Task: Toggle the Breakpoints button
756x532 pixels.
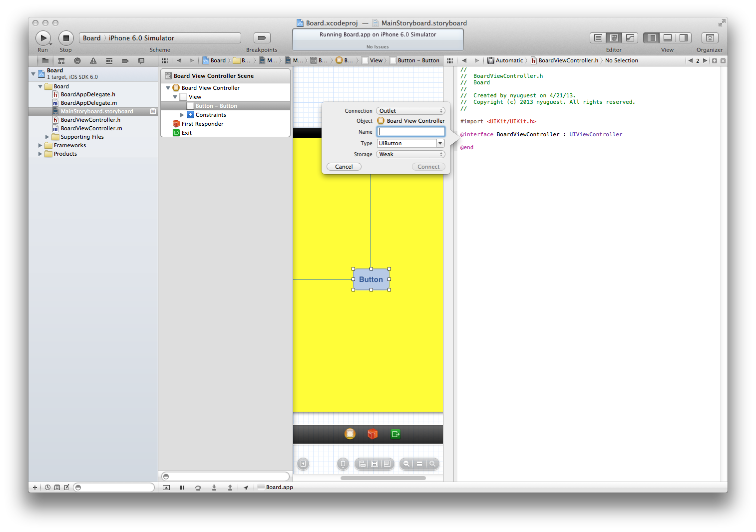Action: pos(262,38)
